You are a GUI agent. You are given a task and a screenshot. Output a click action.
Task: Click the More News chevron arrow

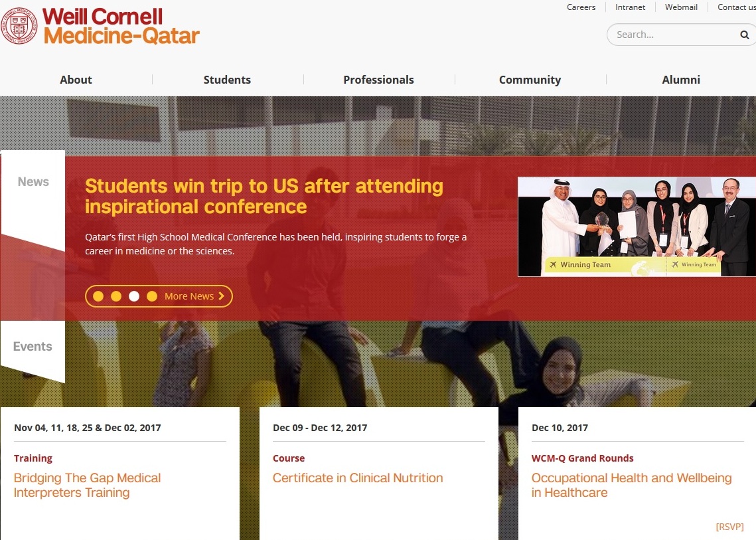pos(221,296)
